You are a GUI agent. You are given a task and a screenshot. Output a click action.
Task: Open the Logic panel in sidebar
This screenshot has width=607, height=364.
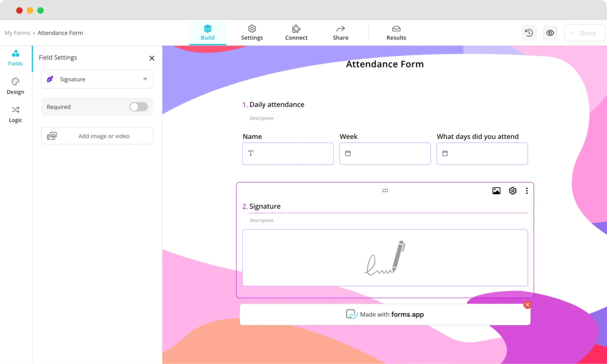coord(15,114)
